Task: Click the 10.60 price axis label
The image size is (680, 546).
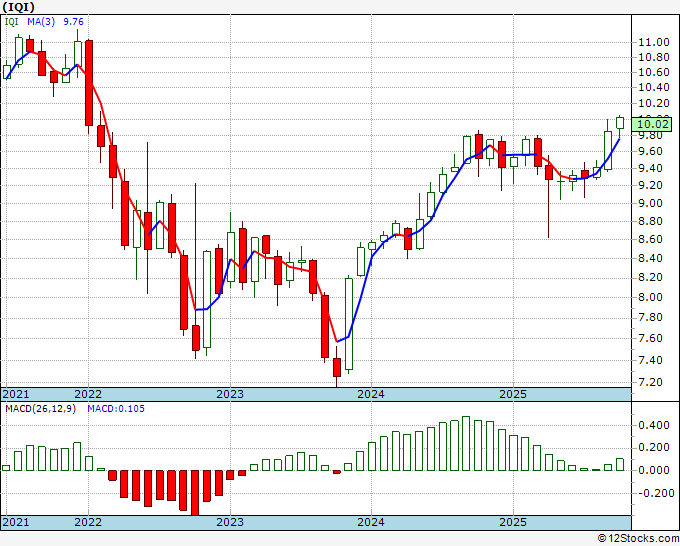Action: click(654, 72)
